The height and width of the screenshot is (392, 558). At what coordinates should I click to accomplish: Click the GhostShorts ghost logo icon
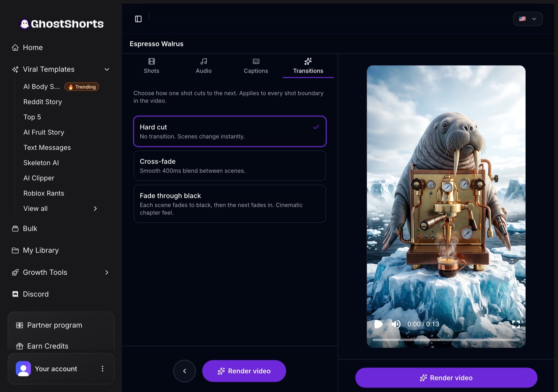click(x=25, y=24)
